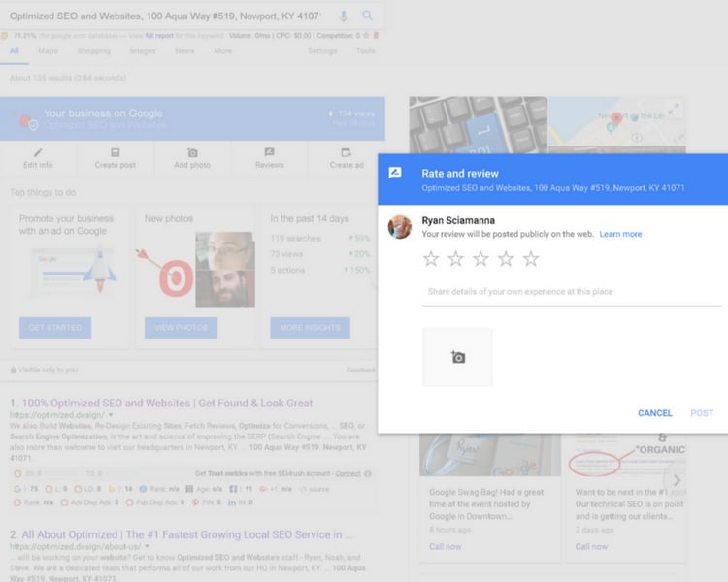Click the GET STARTED button
Image resolution: width=728 pixels, height=582 pixels.
pos(55,328)
